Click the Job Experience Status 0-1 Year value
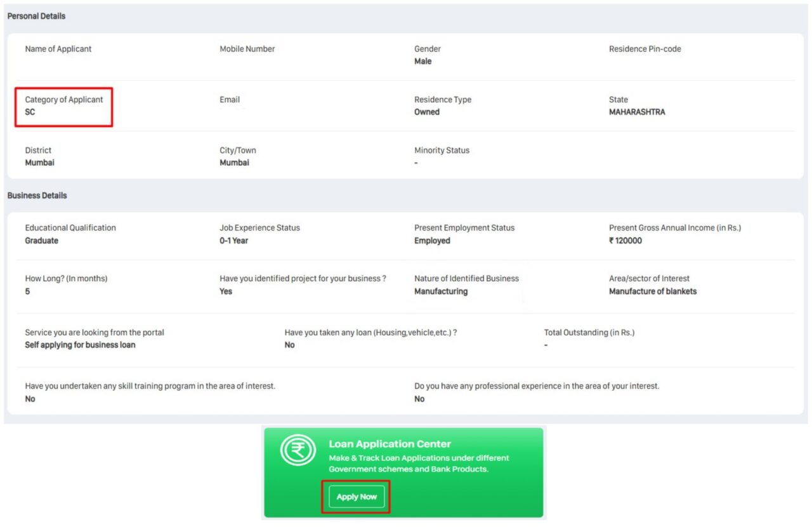The height and width of the screenshot is (527, 812). (234, 241)
